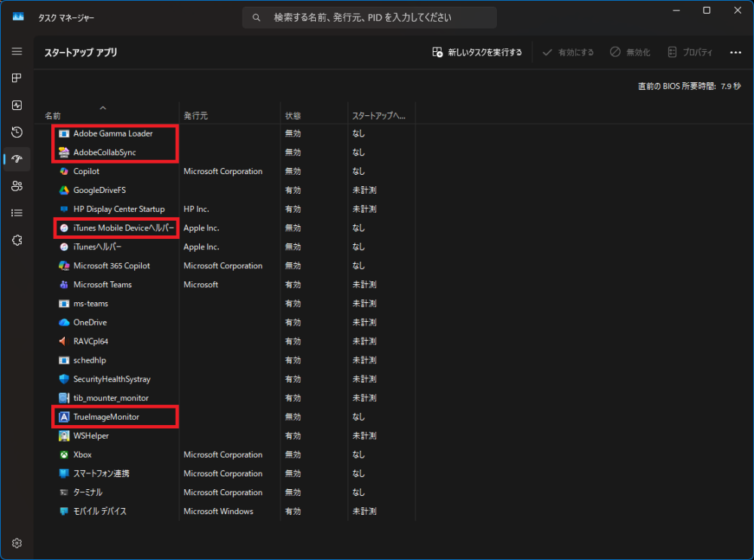Switch to the Performance page icon
Screen dimensions: 754x560
(x=17, y=106)
